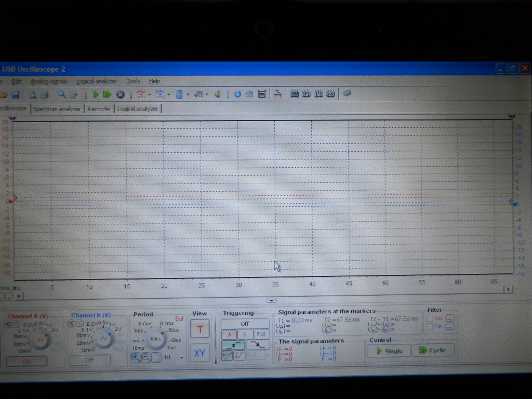This screenshot has height=399, width=532.
Task: Enable the blue channel B filter checkbox
Action: pos(430,326)
